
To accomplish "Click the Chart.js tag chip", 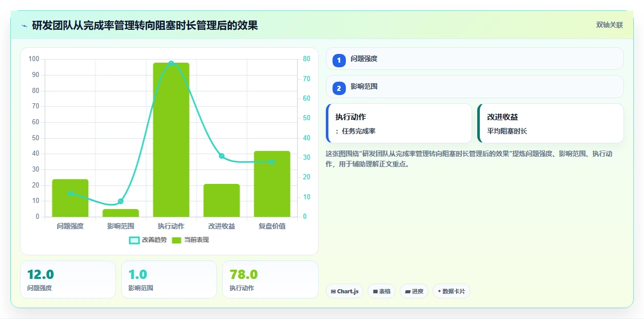I will coord(344,291).
